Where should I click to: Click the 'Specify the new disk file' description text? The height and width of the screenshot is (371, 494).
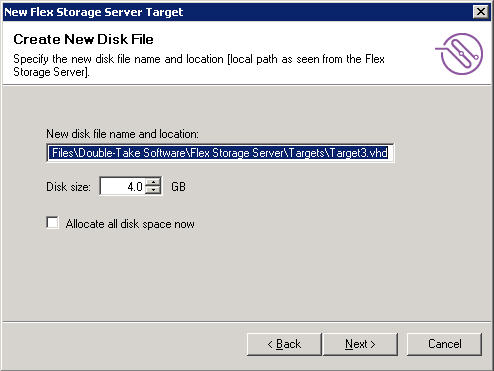pos(199,65)
